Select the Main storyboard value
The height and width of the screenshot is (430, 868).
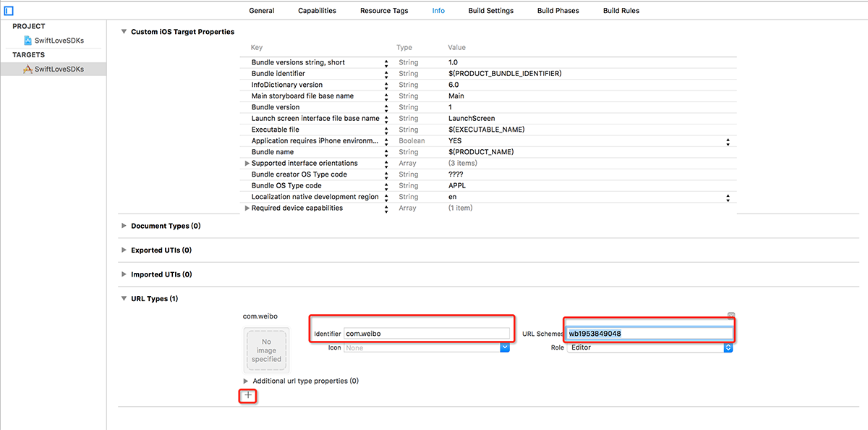(x=456, y=96)
